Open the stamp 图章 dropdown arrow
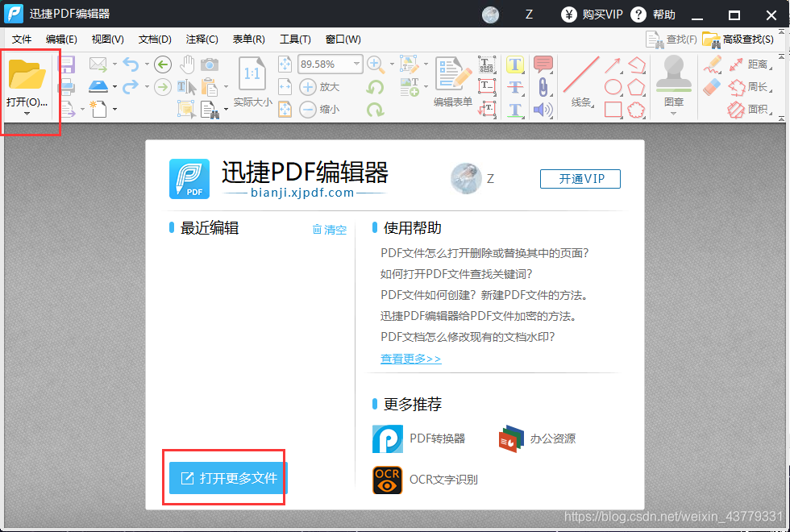 point(675,113)
